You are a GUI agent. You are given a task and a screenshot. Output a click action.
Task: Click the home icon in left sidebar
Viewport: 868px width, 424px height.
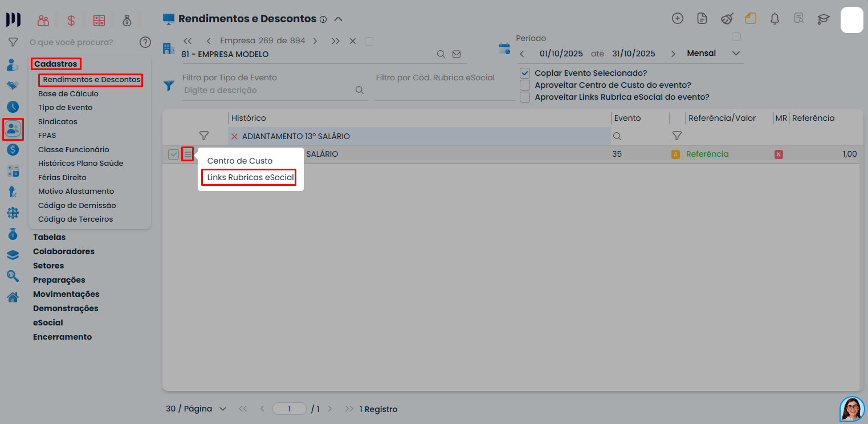point(13,297)
